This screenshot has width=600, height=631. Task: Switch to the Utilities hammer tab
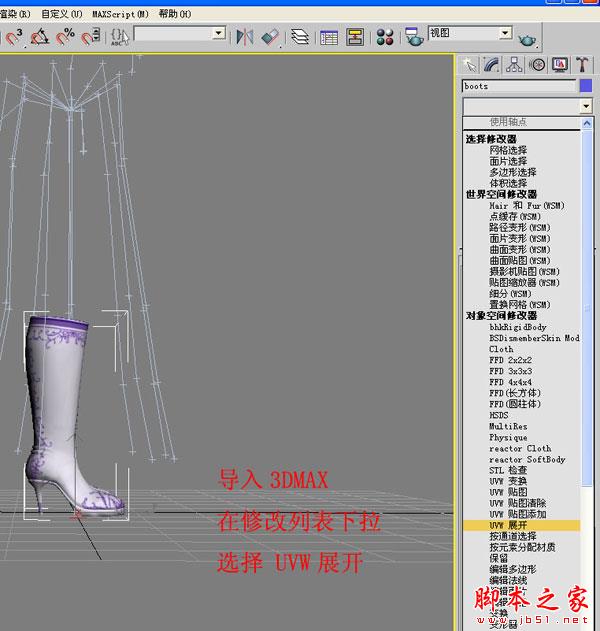click(x=582, y=65)
